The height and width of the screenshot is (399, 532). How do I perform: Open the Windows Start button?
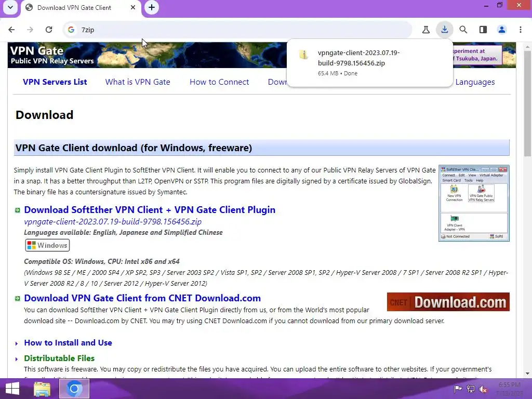point(12,389)
